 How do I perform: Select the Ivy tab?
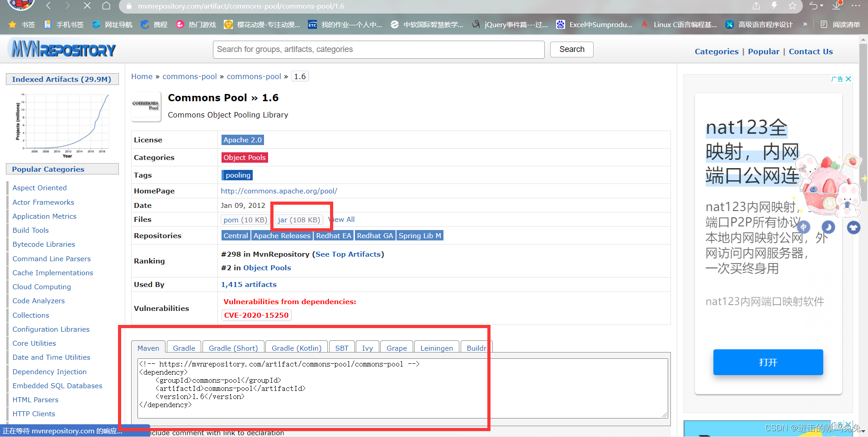point(368,348)
